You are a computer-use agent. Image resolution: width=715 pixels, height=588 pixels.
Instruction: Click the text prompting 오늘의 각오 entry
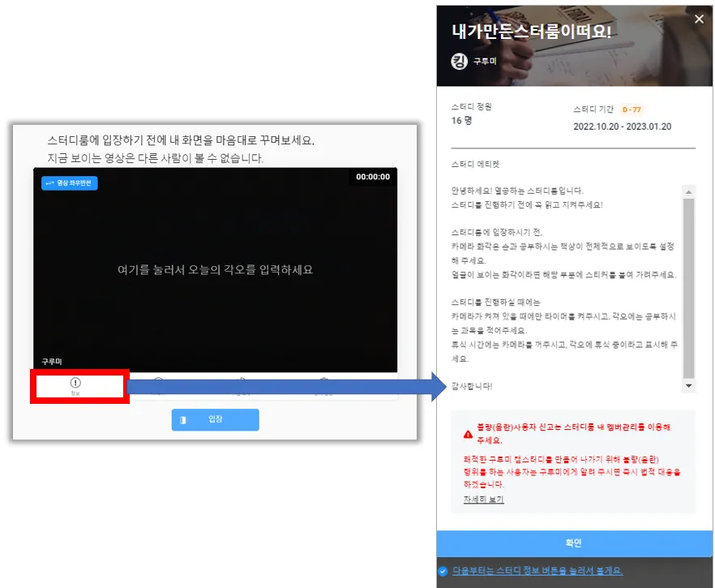coord(216,269)
